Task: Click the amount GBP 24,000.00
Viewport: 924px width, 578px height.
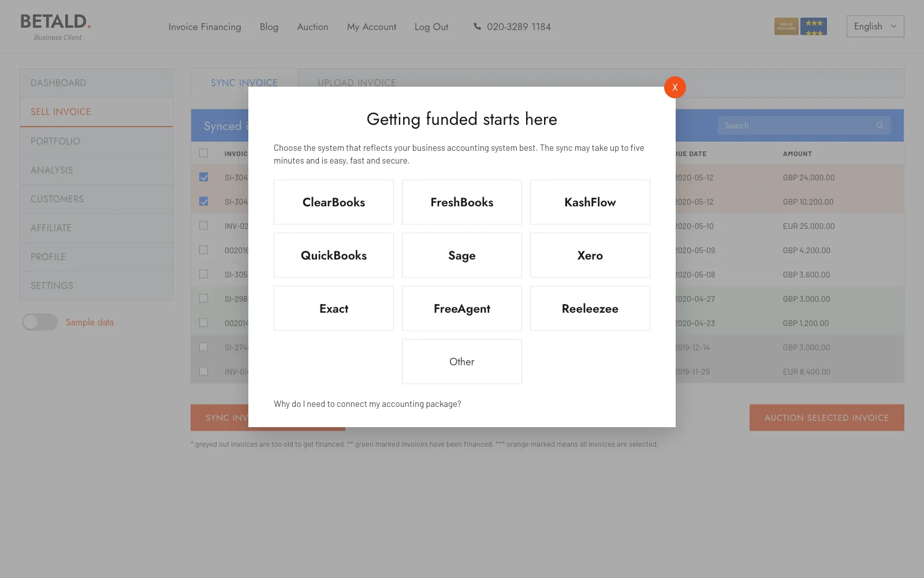Action: pos(808,177)
